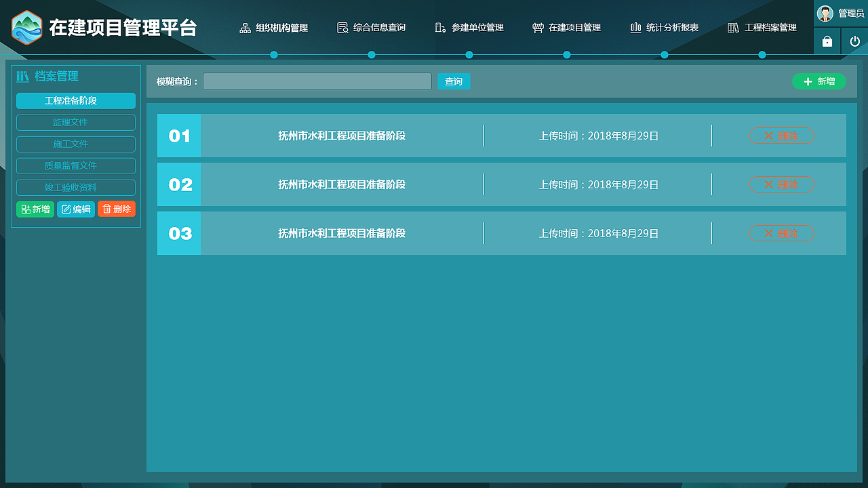Open the 统计分析报表 menu
868x488 pixels.
click(x=665, y=28)
